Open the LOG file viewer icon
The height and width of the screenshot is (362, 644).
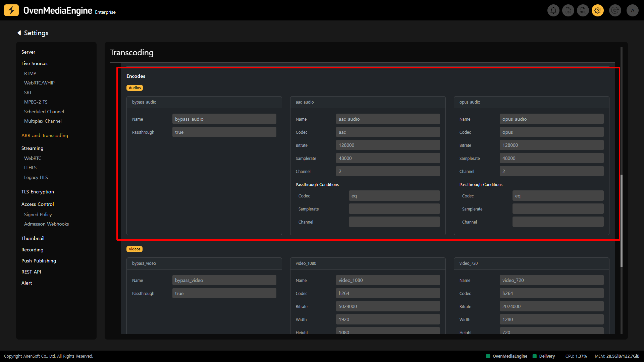tap(568, 10)
